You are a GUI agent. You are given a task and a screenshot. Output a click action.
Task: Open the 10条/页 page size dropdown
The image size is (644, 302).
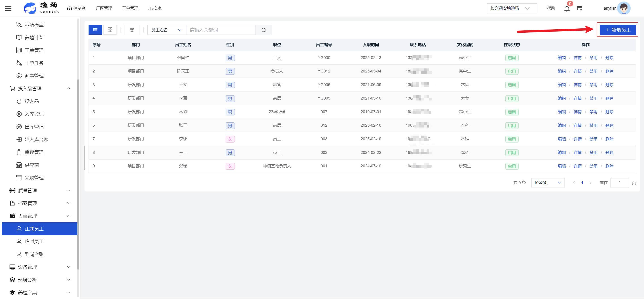pyautogui.click(x=547, y=183)
